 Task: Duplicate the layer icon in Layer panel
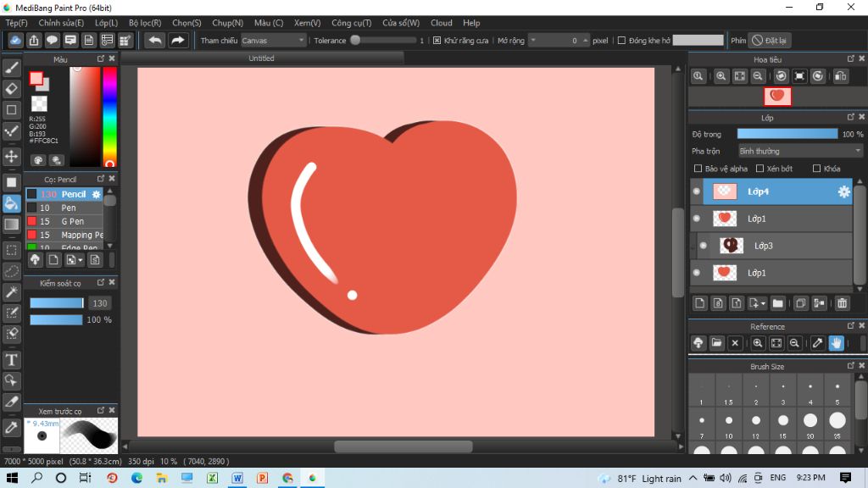click(800, 303)
